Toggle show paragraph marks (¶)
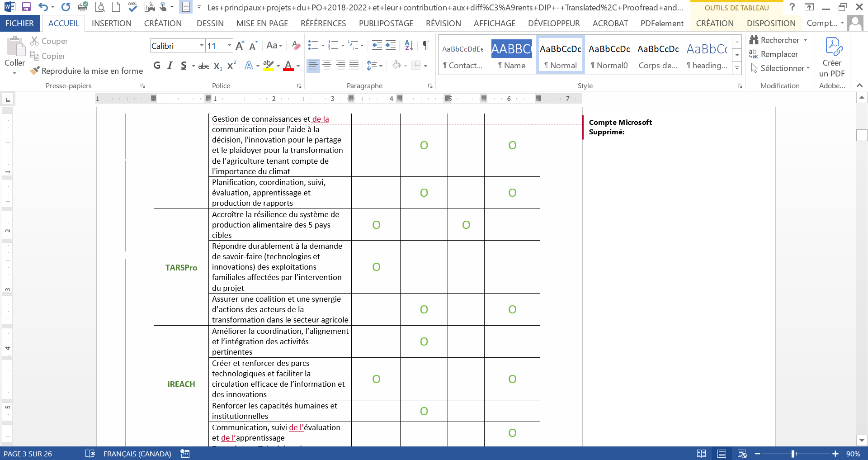 click(426, 45)
